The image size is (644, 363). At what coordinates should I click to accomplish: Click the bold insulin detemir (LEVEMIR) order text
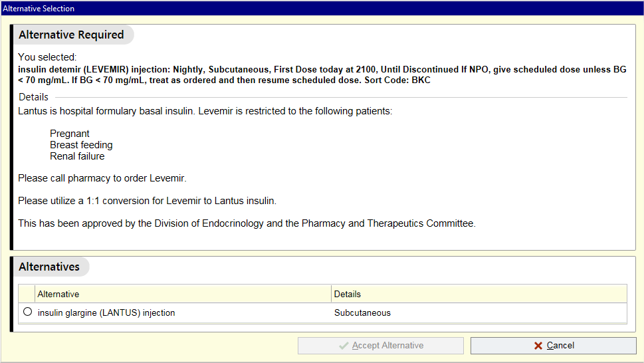pyautogui.click(x=322, y=74)
